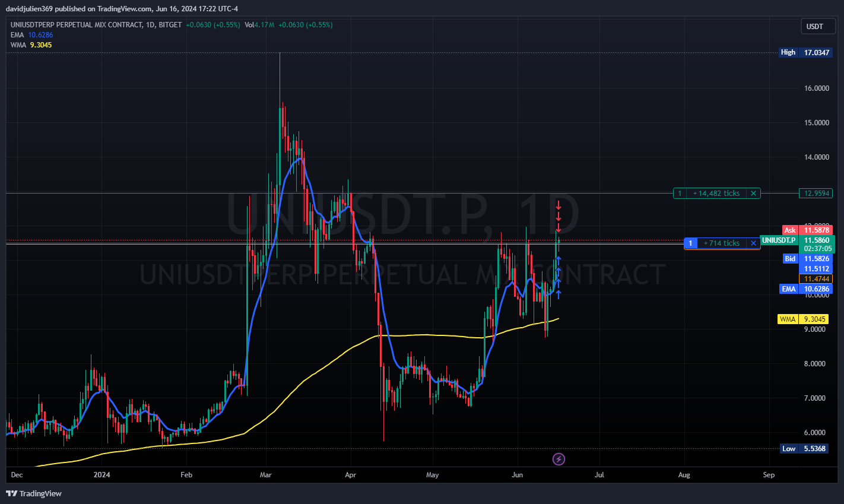Click the UNIUSDTPERP PERPETUAL MIX CONTRACT title
844x504 pixels.
coord(77,25)
